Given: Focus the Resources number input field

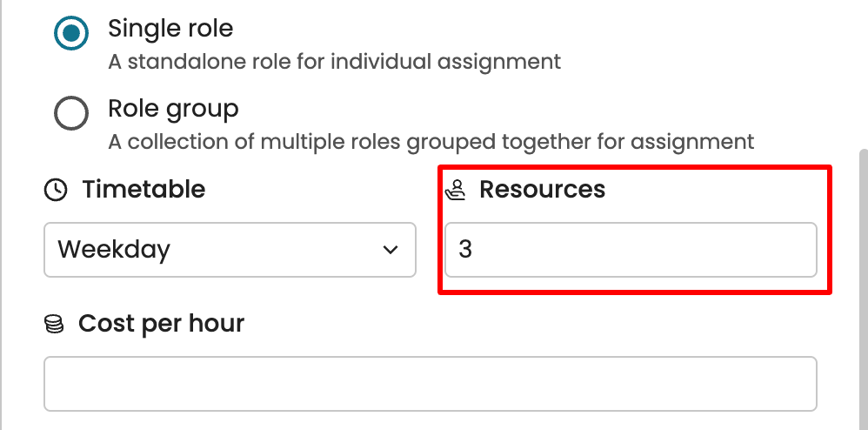Looking at the screenshot, I should click(631, 250).
